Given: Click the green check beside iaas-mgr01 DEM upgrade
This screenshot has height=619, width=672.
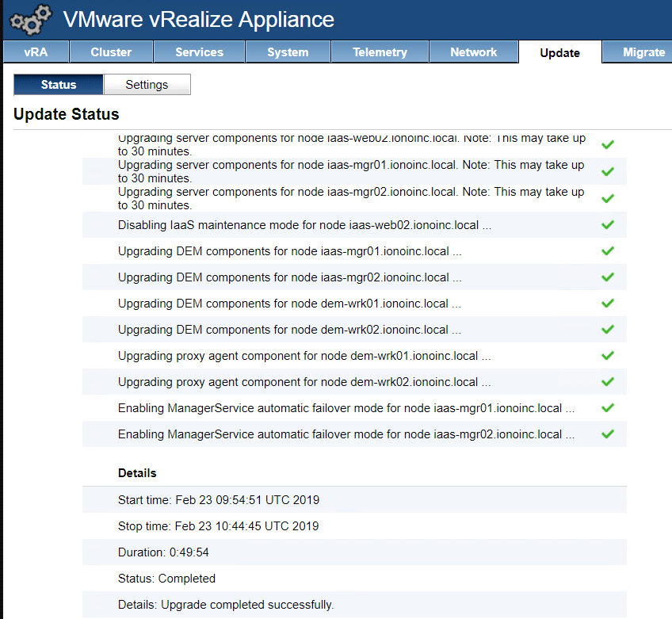Looking at the screenshot, I should 608,250.
